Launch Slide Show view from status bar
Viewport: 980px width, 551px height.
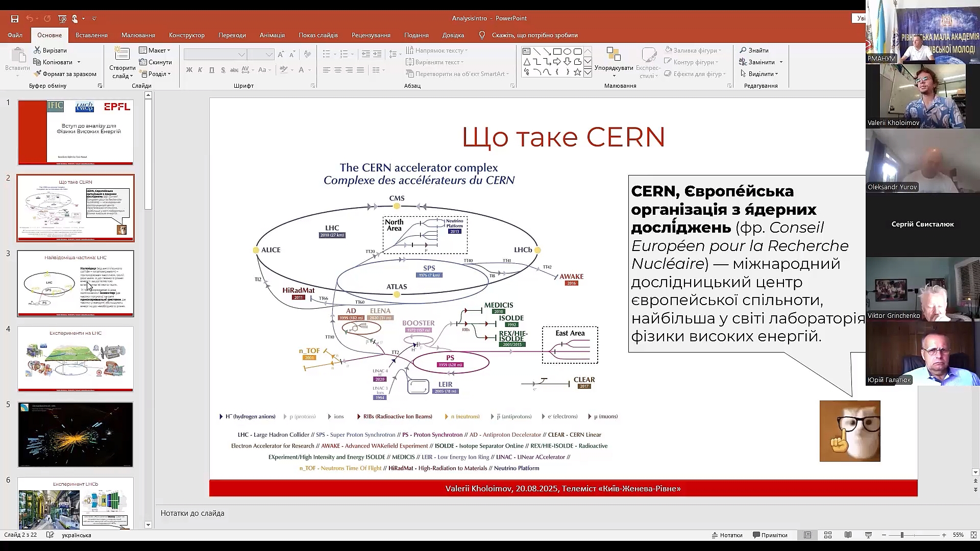(868, 535)
